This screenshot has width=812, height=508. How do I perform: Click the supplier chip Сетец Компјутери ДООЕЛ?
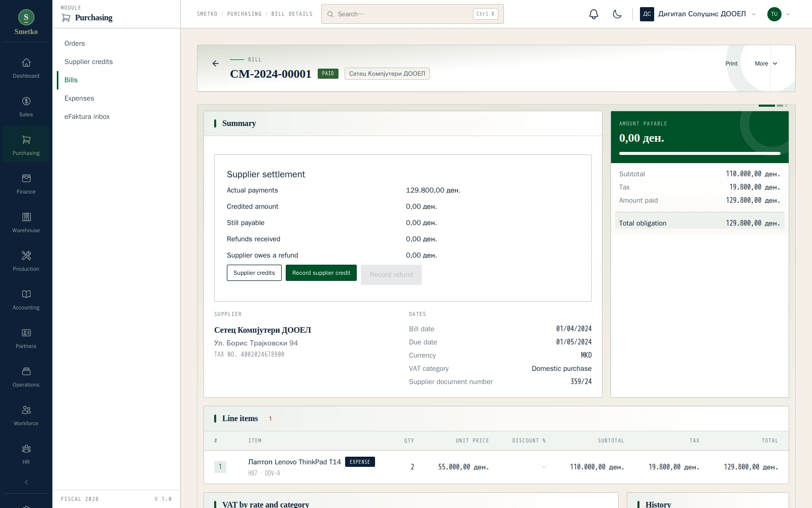pos(387,74)
